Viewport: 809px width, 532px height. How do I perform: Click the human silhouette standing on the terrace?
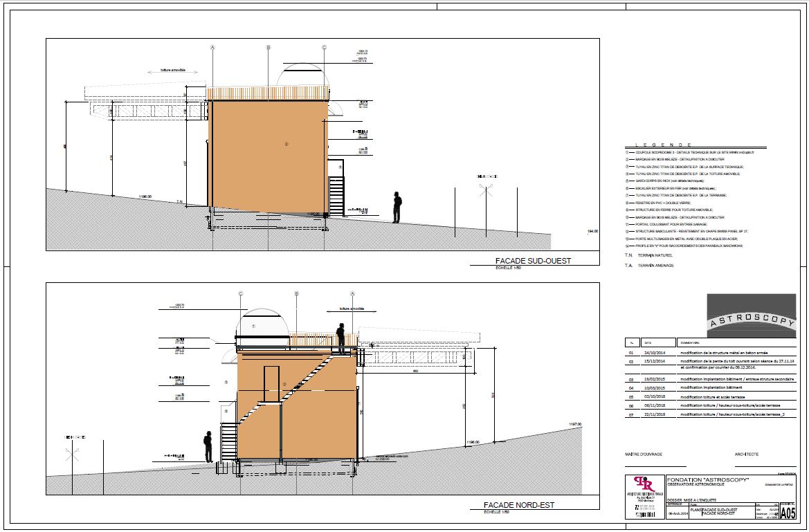[340, 338]
